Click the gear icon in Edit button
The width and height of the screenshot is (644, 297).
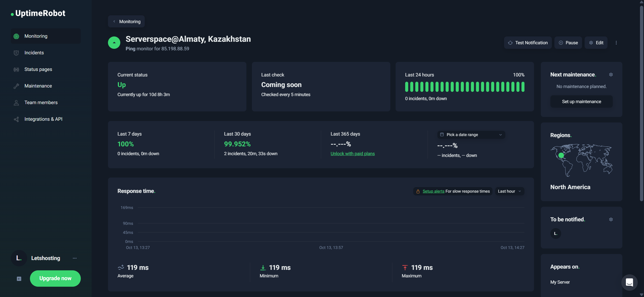(591, 43)
